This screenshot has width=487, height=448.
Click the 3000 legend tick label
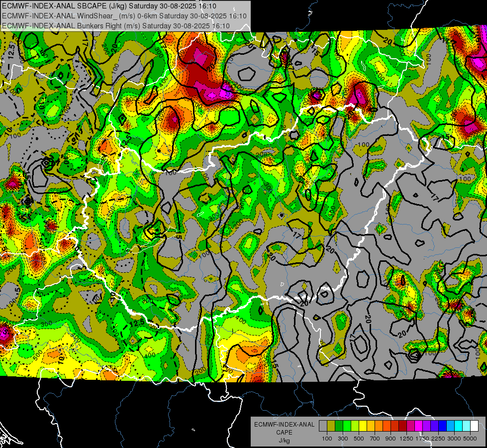[454, 439]
